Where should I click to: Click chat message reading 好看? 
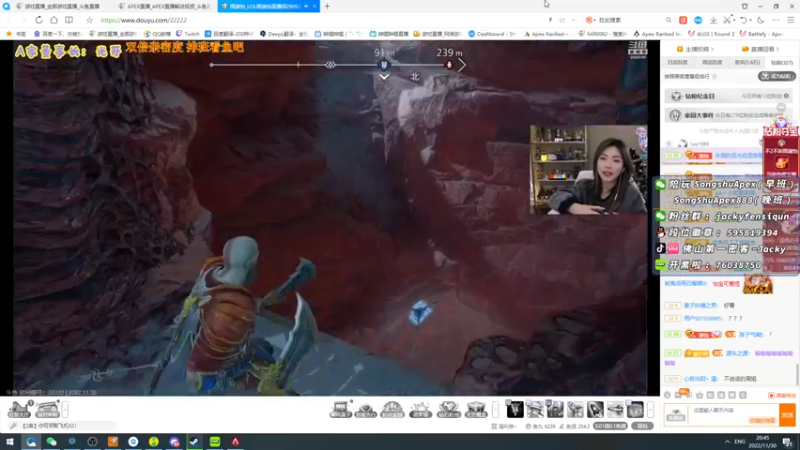click(729, 305)
